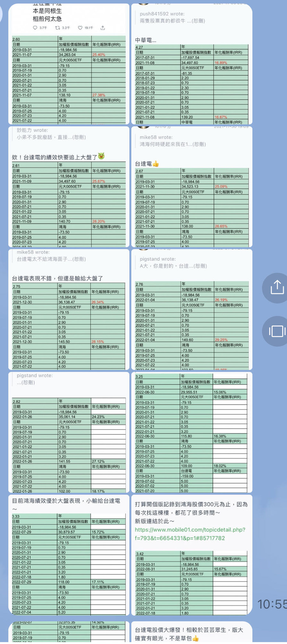
Task: Select the quote 鴻海何時硬起來我在1...(恕刪)
Action: point(173,144)
